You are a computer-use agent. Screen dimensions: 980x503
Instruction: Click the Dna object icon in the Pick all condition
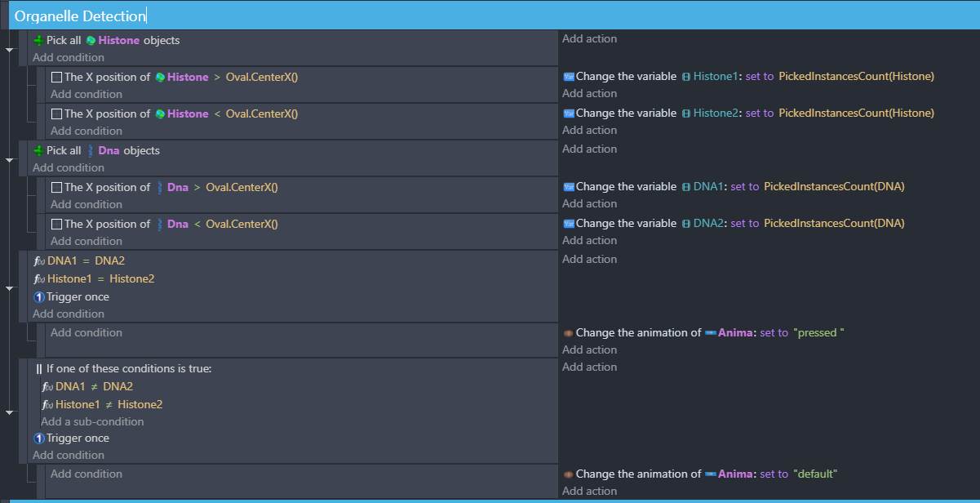(x=91, y=150)
